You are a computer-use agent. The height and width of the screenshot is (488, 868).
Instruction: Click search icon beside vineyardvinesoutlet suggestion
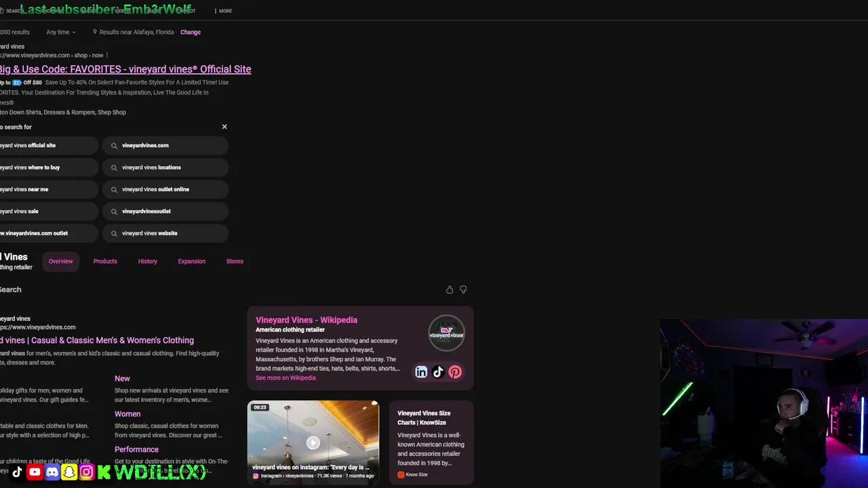(x=114, y=211)
